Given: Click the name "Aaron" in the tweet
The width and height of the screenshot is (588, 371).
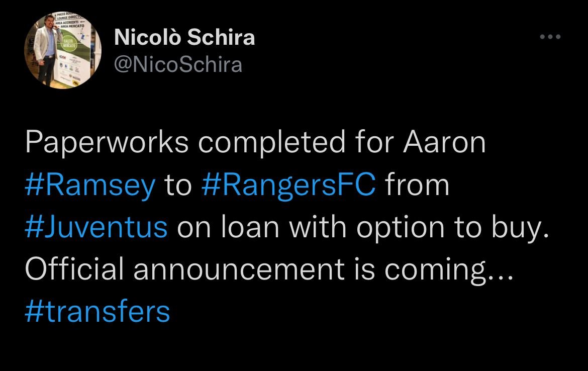Looking at the screenshot, I should click(x=445, y=144).
